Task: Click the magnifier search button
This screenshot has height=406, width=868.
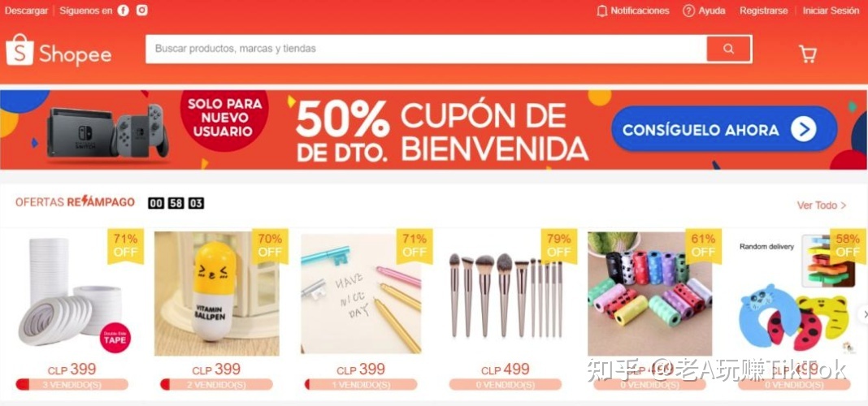Action: point(728,49)
